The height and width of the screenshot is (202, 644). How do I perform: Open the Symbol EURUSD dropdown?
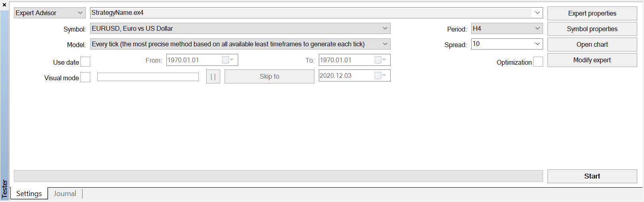click(240, 28)
